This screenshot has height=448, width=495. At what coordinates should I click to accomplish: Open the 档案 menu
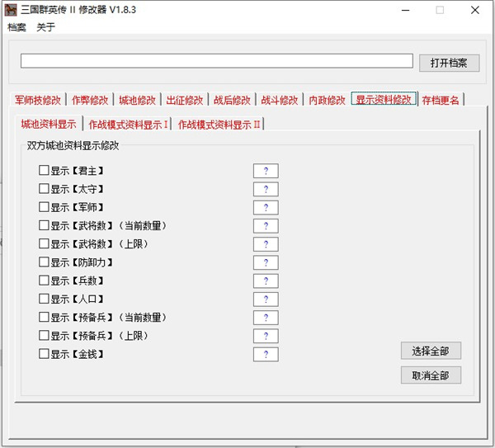(16, 27)
